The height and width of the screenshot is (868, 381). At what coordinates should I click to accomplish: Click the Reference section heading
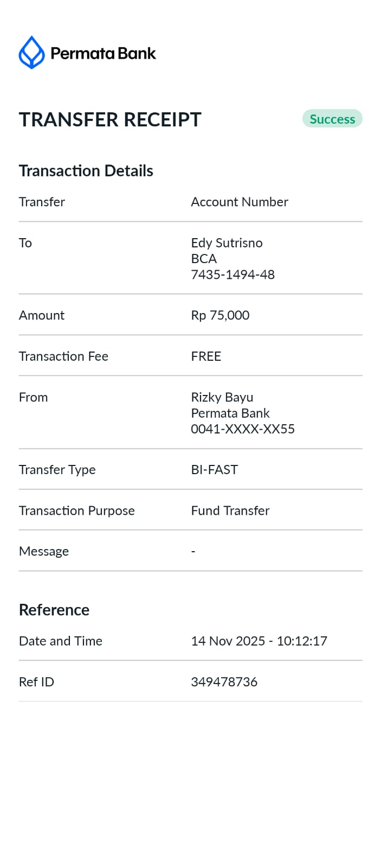[x=54, y=610]
